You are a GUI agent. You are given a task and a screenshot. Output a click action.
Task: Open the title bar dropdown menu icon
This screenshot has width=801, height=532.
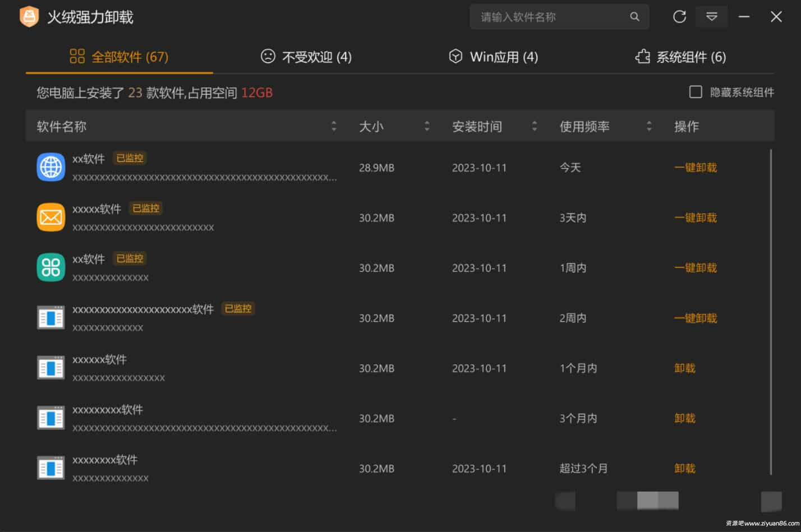711,17
